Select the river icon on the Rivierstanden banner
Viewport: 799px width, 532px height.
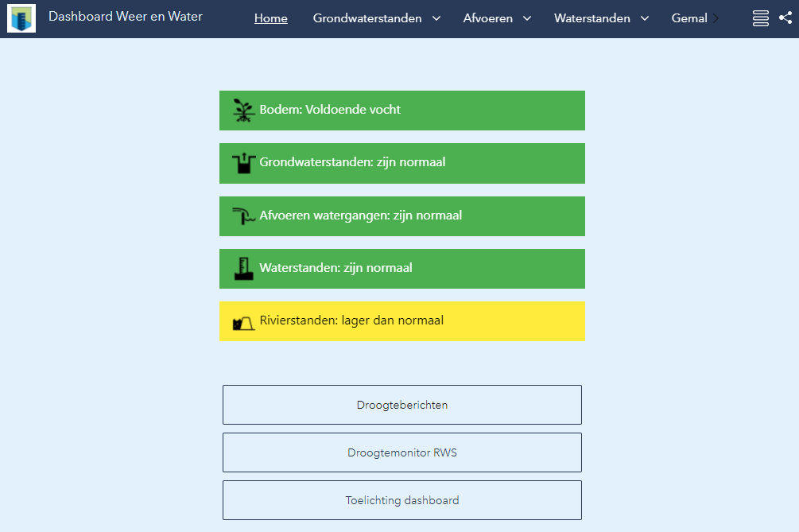(243, 320)
